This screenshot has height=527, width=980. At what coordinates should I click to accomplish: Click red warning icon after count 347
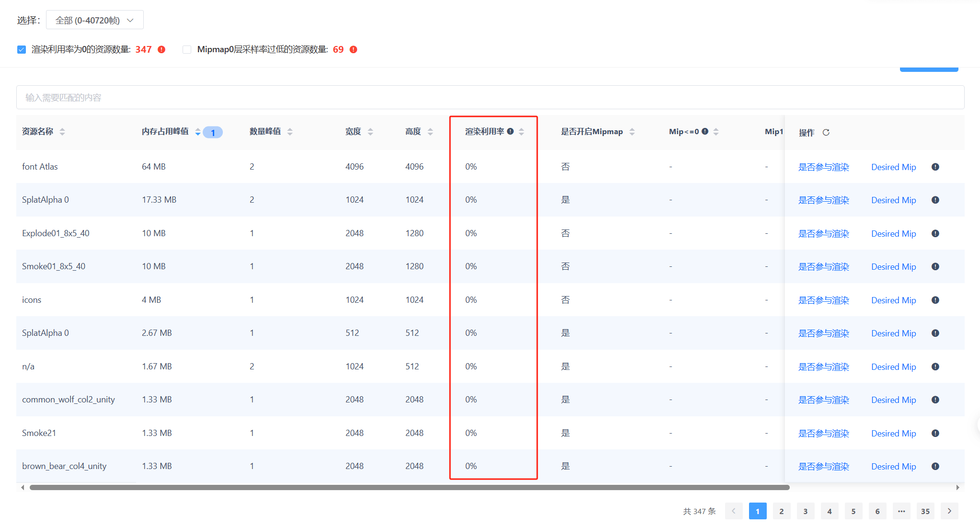point(161,49)
